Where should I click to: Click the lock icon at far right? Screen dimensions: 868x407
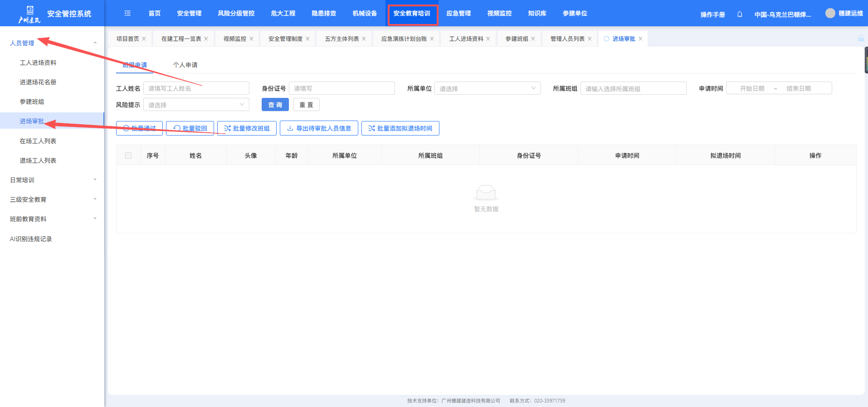[x=861, y=39]
